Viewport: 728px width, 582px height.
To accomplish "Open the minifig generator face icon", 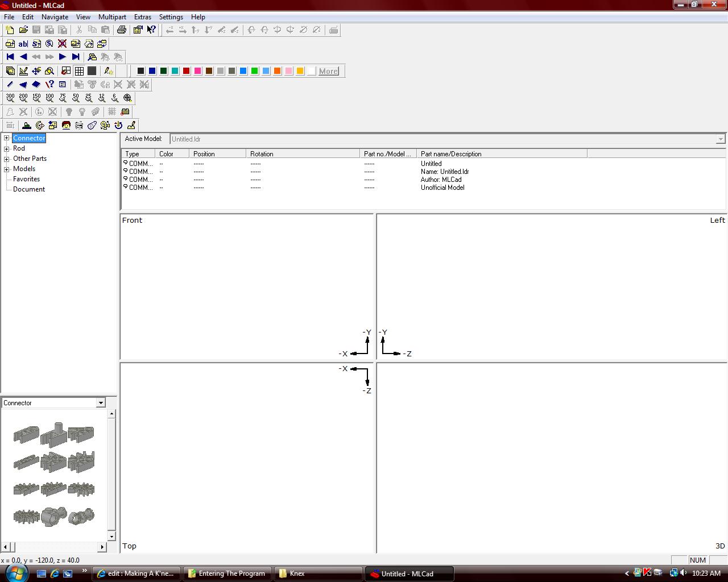I will [x=66, y=125].
